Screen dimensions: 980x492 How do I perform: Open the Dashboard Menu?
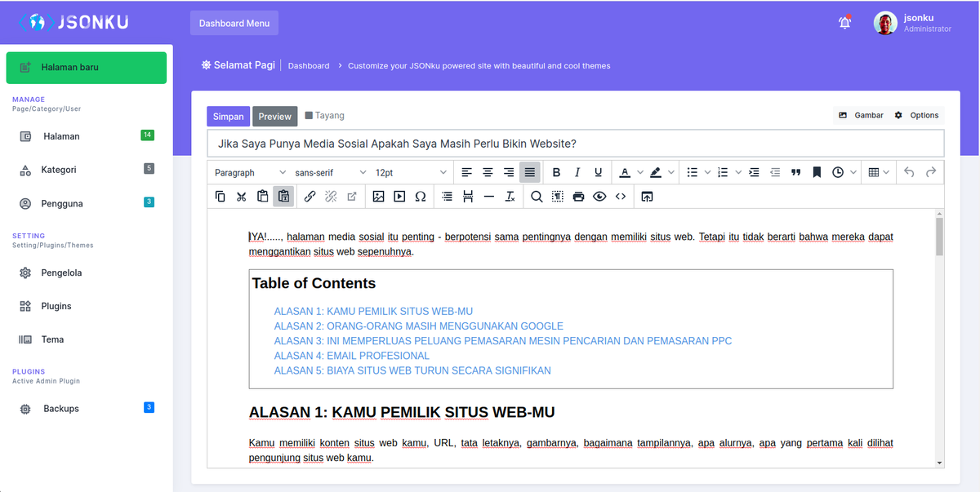[234, 23]
